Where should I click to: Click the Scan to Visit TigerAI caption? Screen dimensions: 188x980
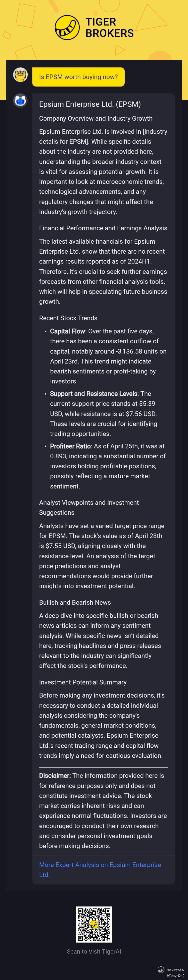pos(94,952)
